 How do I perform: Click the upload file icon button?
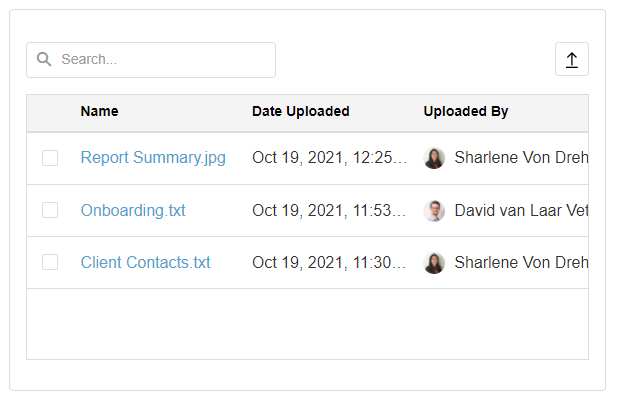(x=571, y=60)
